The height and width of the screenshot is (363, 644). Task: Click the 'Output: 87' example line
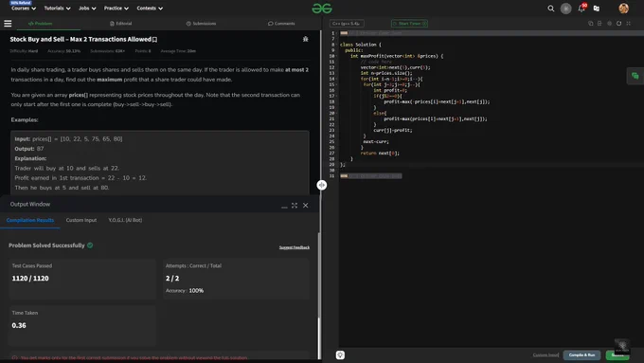click(x=29, y=149)
